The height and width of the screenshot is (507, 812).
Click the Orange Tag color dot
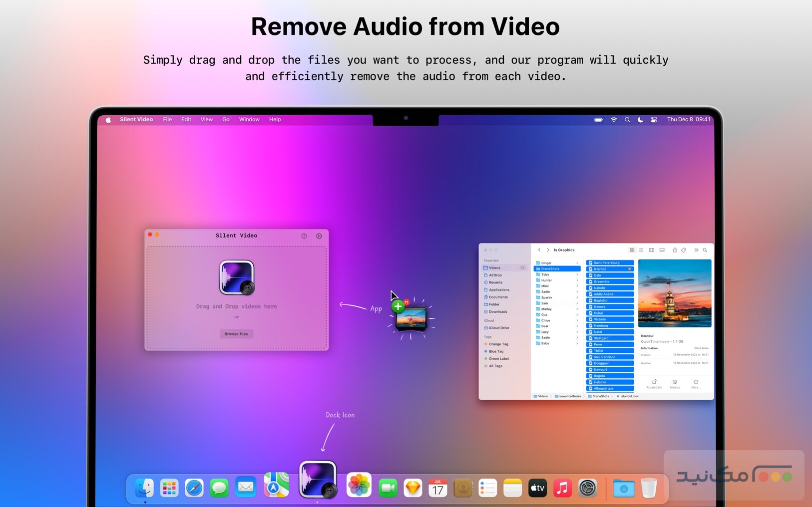[x=486, y=344]
